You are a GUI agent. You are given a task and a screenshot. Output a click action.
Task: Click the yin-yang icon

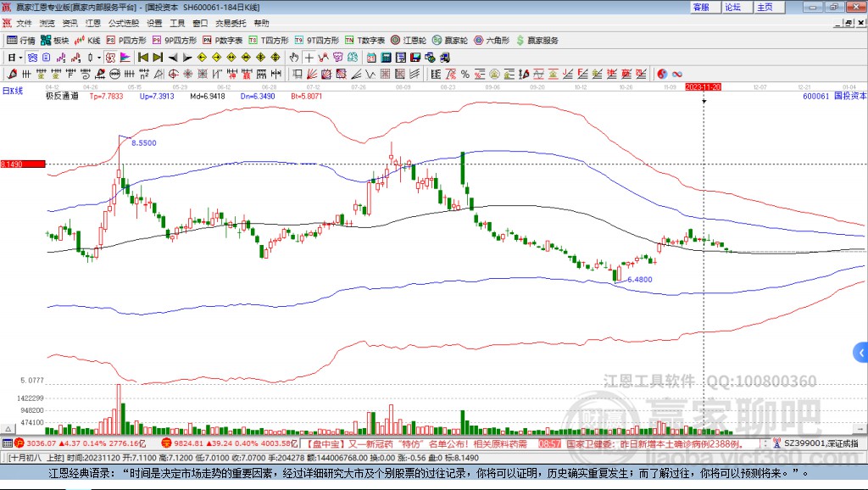point(662,75)
